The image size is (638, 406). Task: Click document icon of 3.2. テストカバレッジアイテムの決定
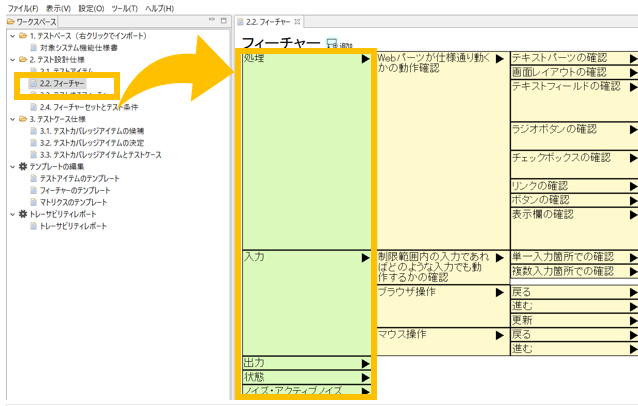click(34, 143)
